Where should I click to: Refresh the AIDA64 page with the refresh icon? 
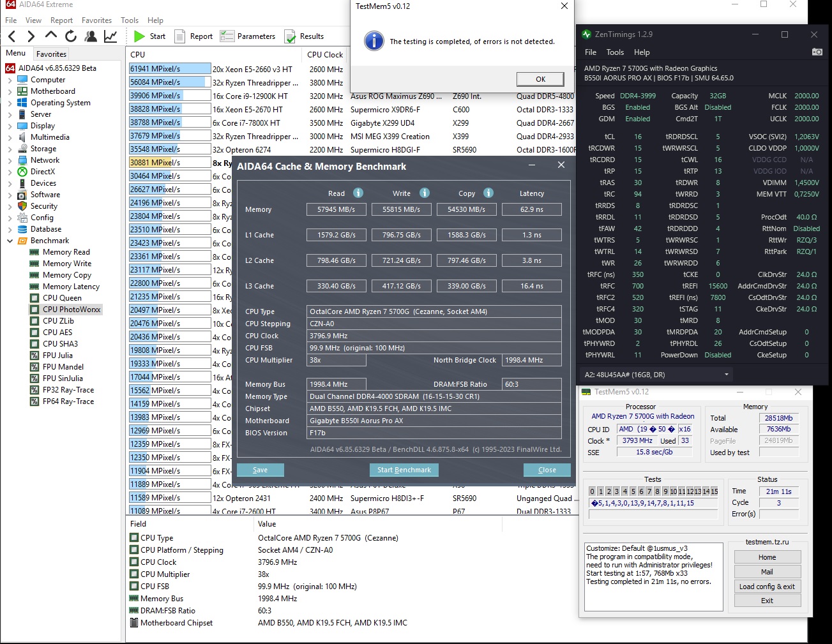pos(71,36)
